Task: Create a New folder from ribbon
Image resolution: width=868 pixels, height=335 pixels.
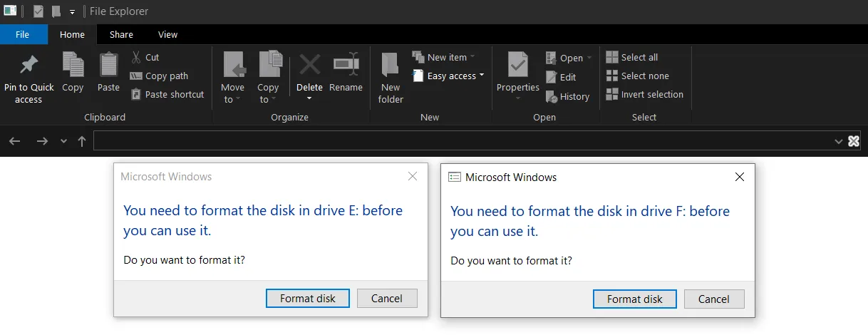Action: coord(391,78)
